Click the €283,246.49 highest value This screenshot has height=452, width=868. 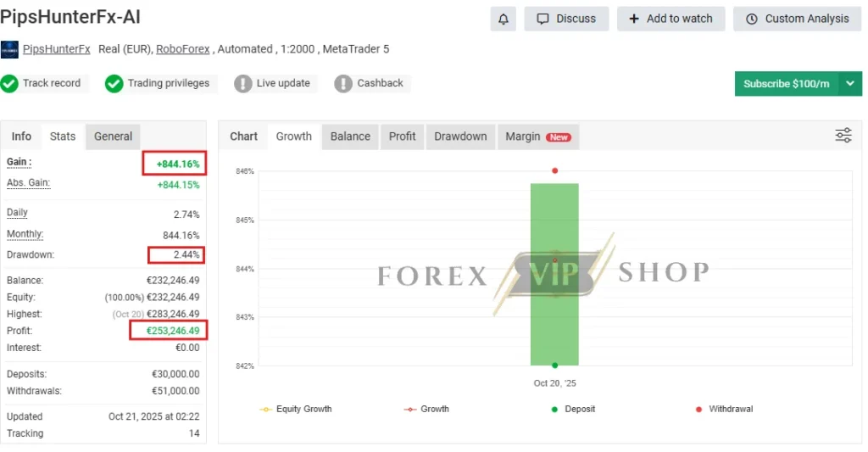tap(173, 314)
